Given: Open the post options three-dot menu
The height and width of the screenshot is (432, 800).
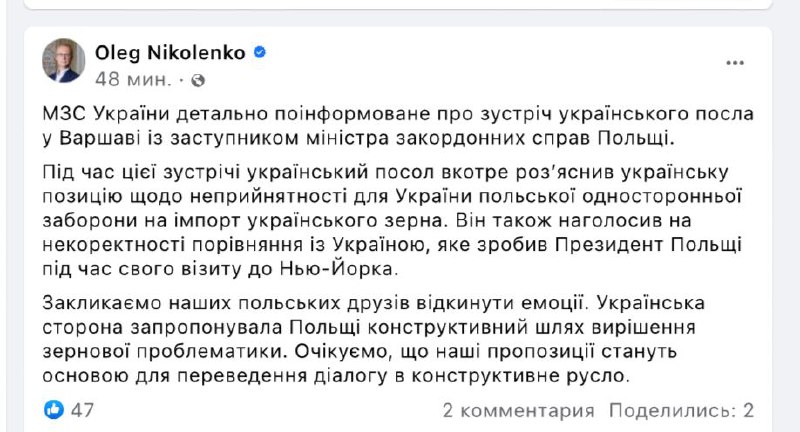Looking at the screenshot, I should [735, 62].
